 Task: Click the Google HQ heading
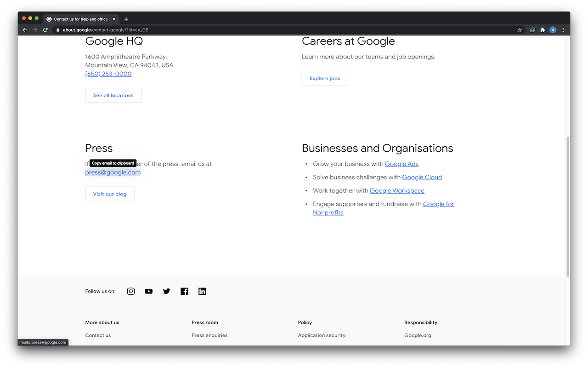[114, 41]
